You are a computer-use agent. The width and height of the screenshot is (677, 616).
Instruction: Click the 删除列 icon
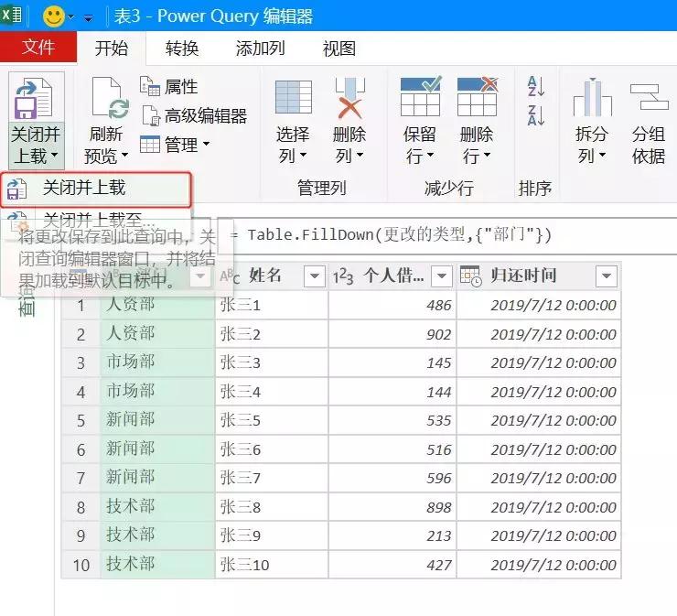pos(350,99)
